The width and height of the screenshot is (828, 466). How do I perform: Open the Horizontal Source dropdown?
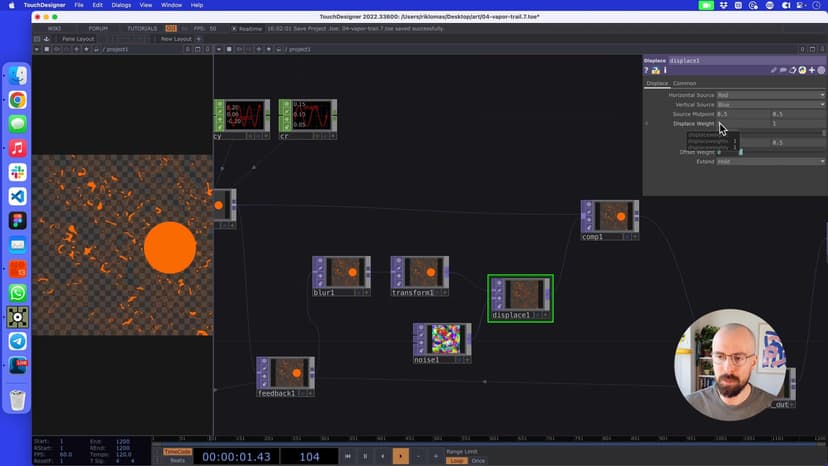tap(770, 95)
